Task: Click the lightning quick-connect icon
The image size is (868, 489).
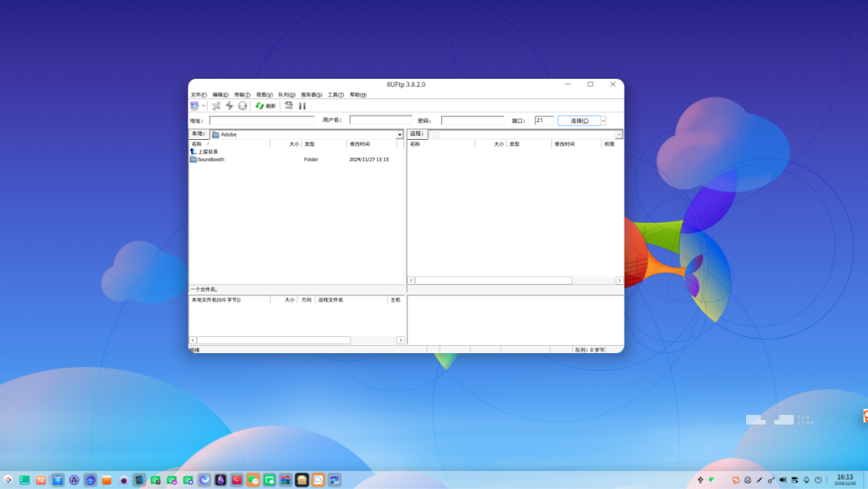Action: tap(229, 105)
